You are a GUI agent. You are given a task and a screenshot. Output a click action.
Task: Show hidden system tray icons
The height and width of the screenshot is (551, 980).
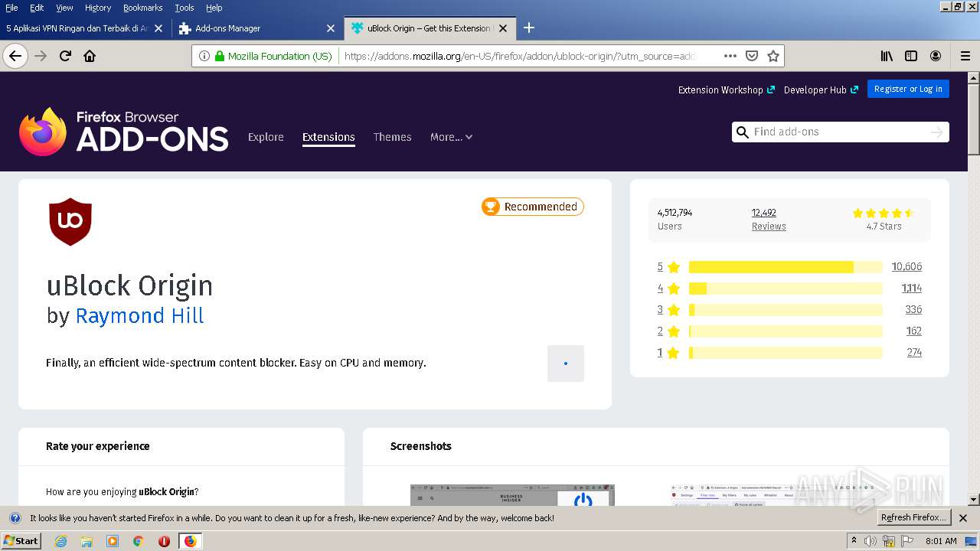(854, 540)
